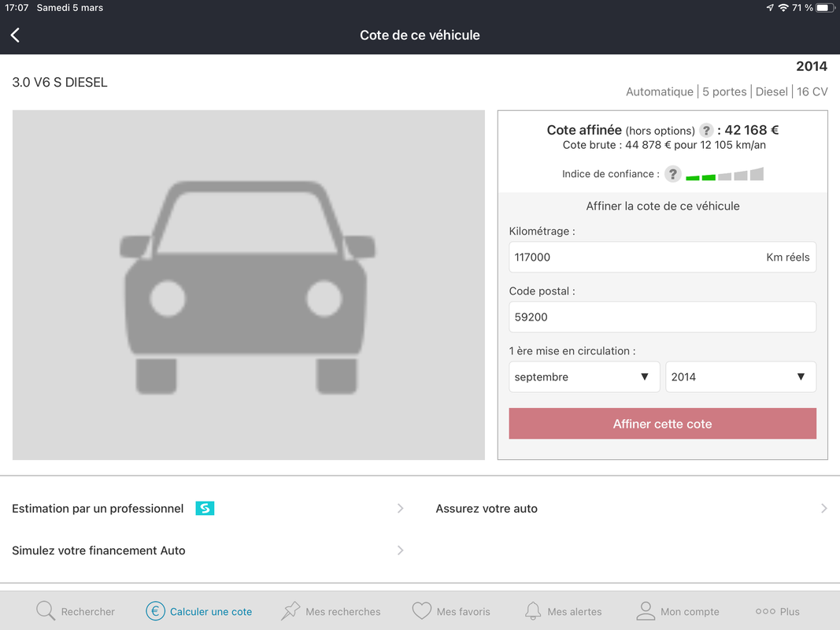This screenshot has width=840, height=630.
Task: Open the month dropdown showing septembre
Action: 584,377
